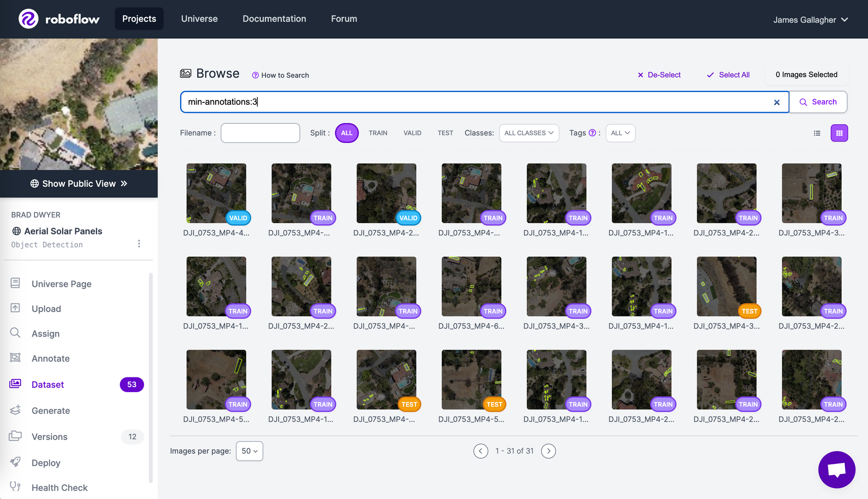Filter split by TEST
Image resolution: width=868 pixels, height=499 pixels.
(445, 133)
